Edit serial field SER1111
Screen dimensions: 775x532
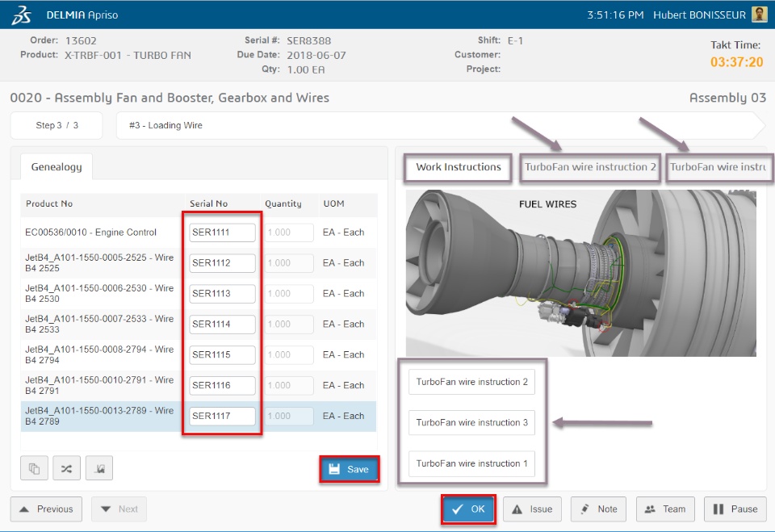(223, 232)
